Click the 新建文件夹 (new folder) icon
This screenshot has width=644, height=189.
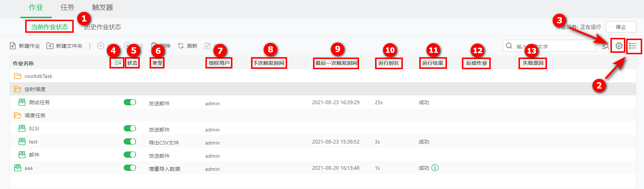[x=50, y=46]
